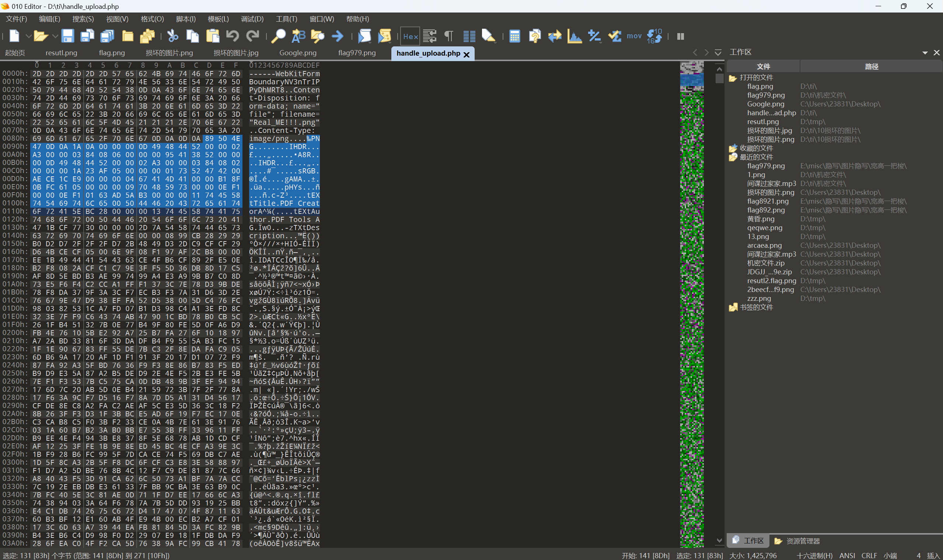Toggle column mode icon

point(469,36)
